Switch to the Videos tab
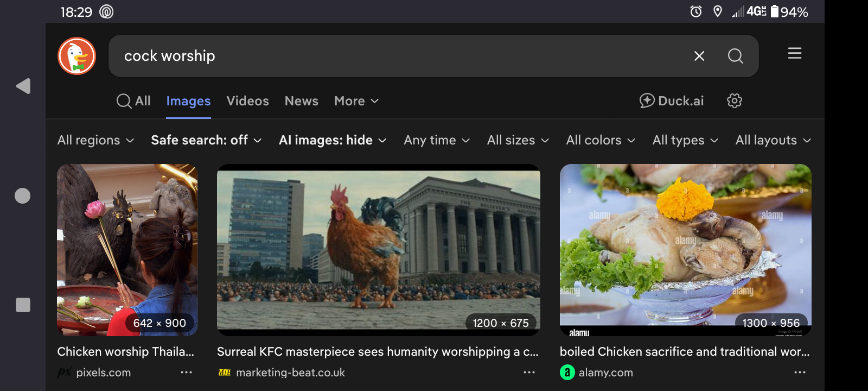The width and height of the screenshot is (868, 391). click(247, 101)
